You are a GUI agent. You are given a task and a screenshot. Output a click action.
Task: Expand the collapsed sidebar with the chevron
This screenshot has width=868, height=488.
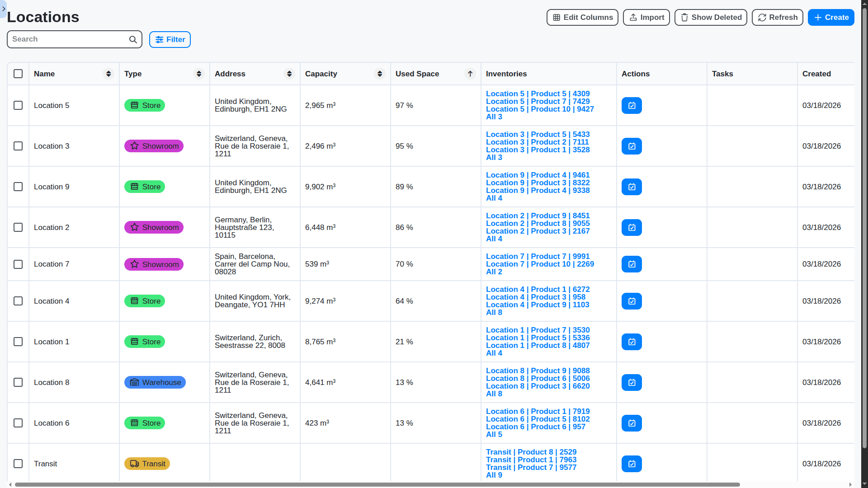tap(3, 9)
